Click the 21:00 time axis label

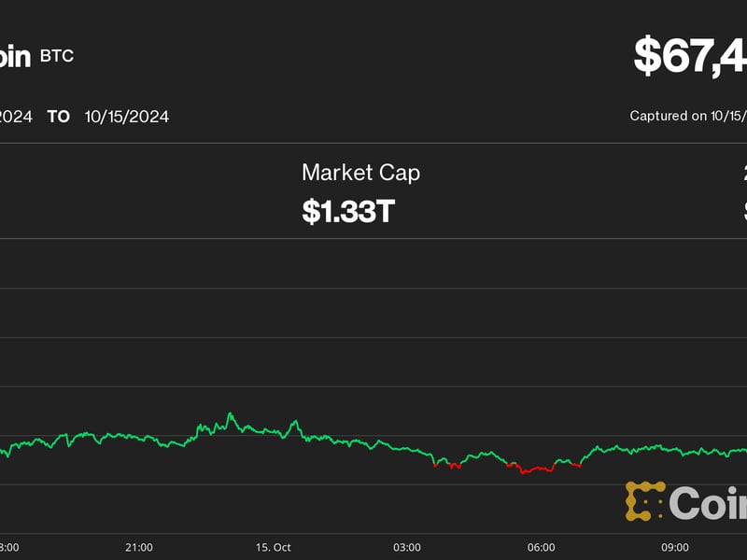coord(139,547)
